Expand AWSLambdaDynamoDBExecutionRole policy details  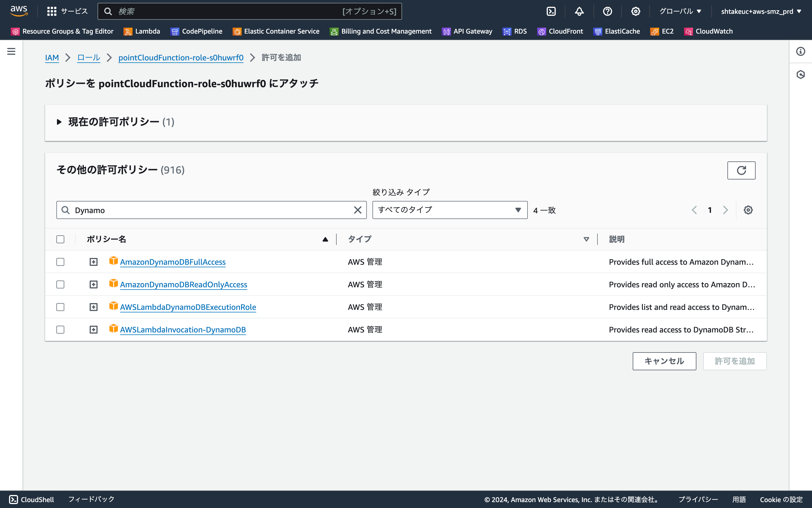pos(94,307)
